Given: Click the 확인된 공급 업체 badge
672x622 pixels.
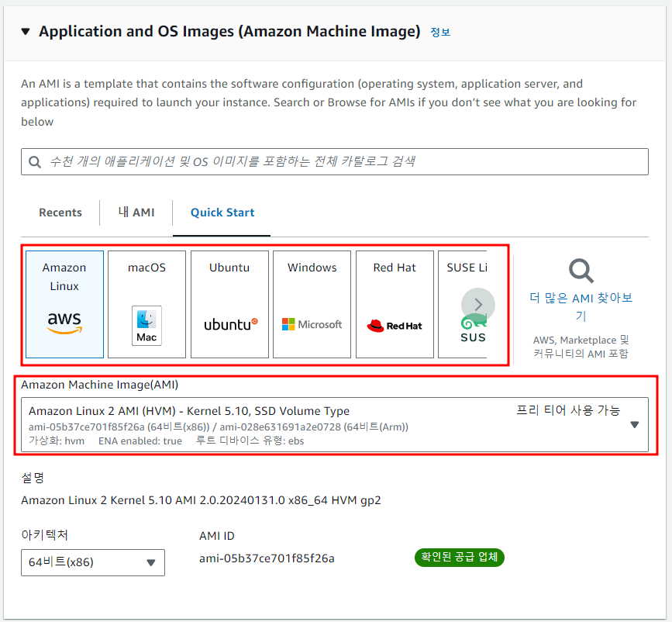Looking at the screenshot, I should click(460, 557).
